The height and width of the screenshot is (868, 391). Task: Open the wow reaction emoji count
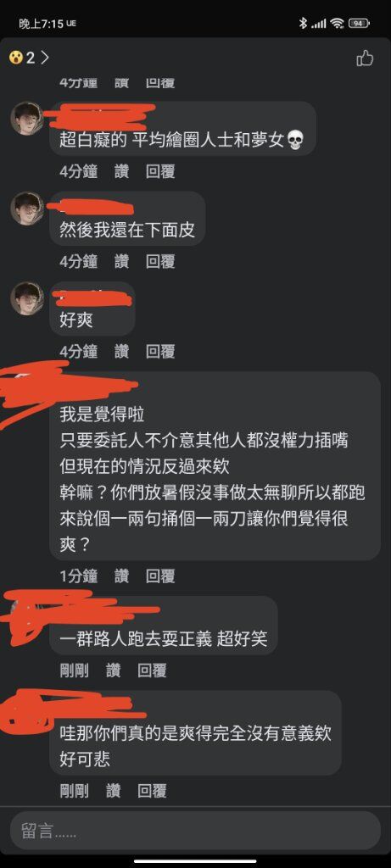pos(21,58)
